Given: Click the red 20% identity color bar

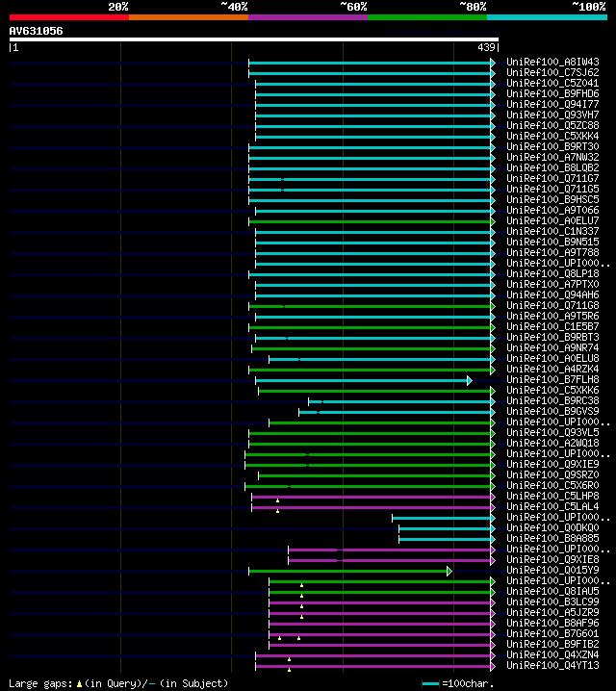Looking at the screenshot, I should (69, 17).
